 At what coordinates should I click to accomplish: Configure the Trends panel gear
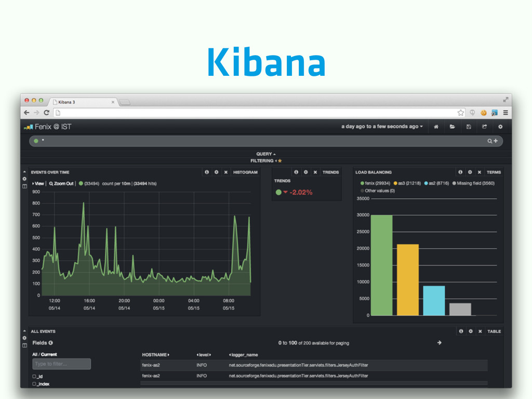(305, 172)
